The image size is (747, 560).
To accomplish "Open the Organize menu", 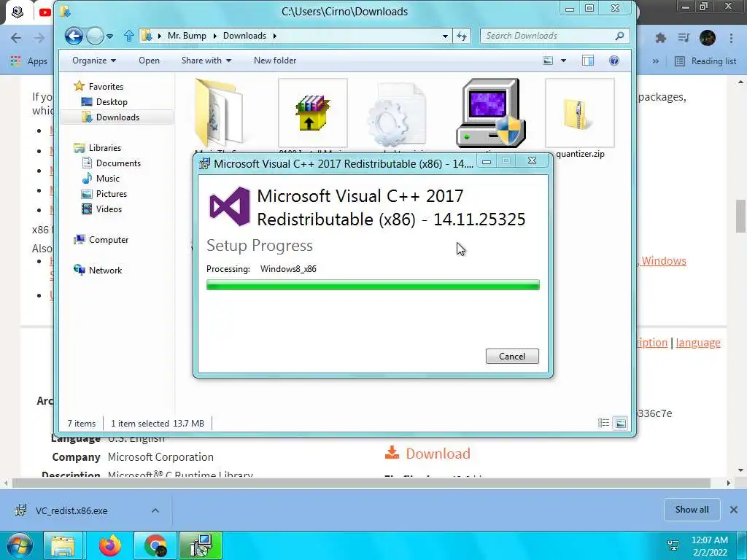I will [x=94, y=61].
